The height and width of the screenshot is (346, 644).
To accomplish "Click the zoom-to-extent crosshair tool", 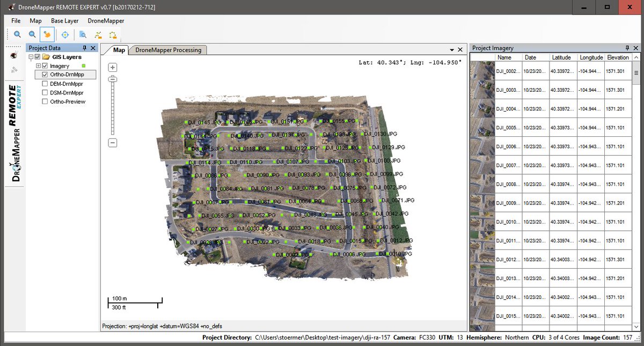I will tap(64, 34).
